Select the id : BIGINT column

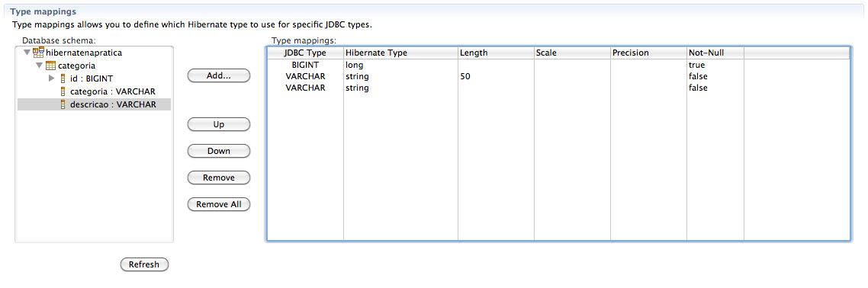tap(92, 78)
